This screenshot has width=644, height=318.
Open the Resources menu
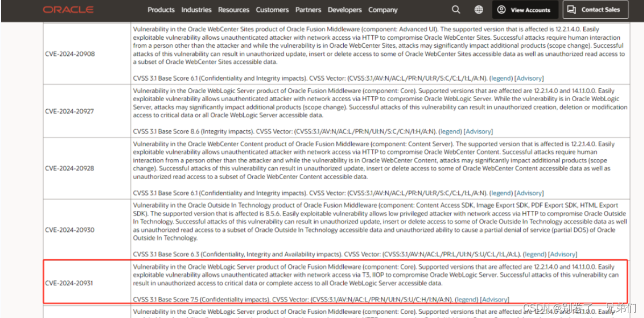[x=233, y=10]
